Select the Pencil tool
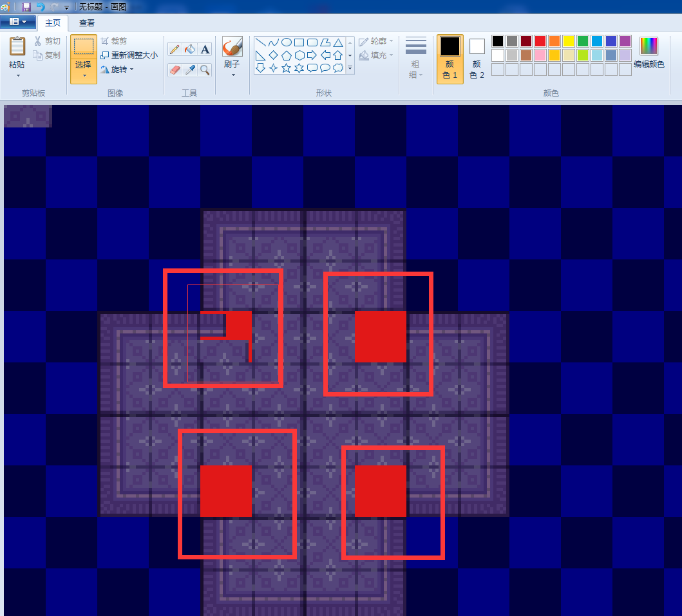Viewport: 682px width, 616px height. (175, 49)
